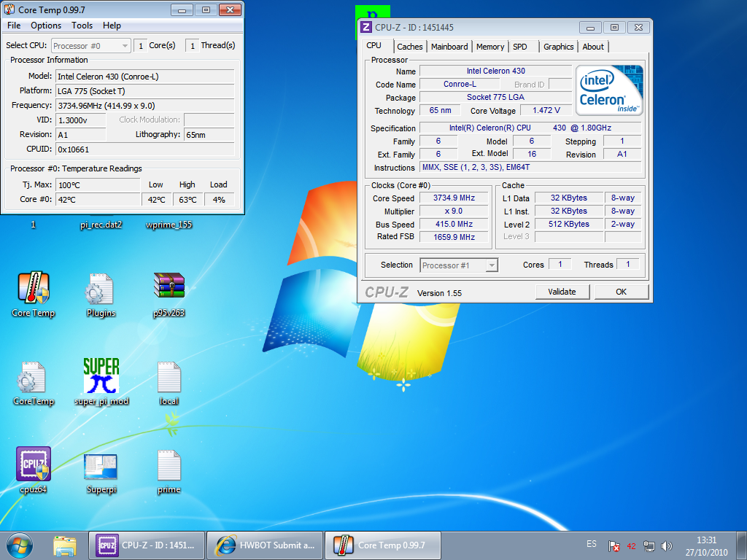Switch to Core Temp taskbar button
The width and height of the screenshot is (747, 560).
(382, 545)
